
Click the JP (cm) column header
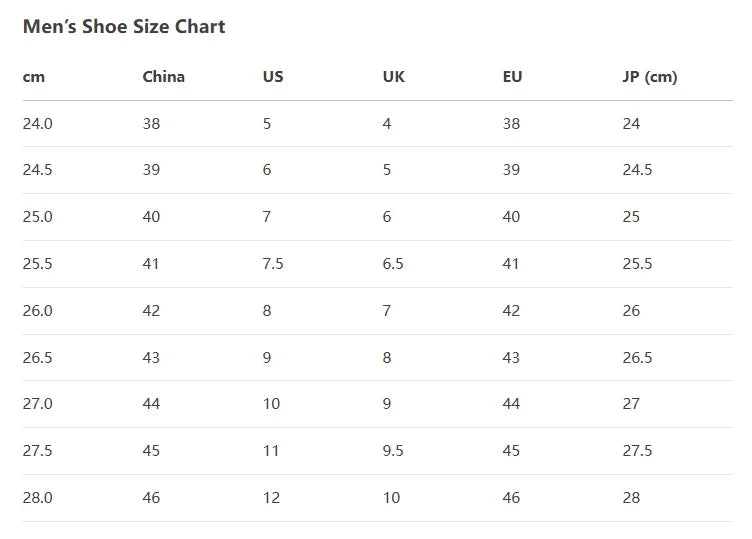click(x=650, y=77)
